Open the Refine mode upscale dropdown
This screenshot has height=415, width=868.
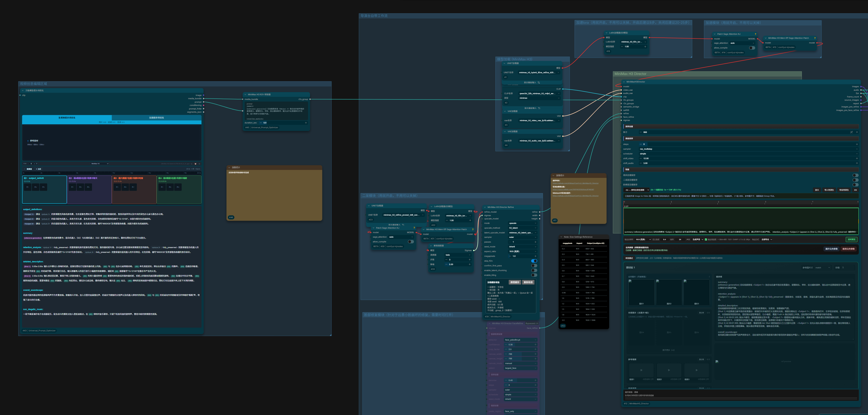coord(522,223)
